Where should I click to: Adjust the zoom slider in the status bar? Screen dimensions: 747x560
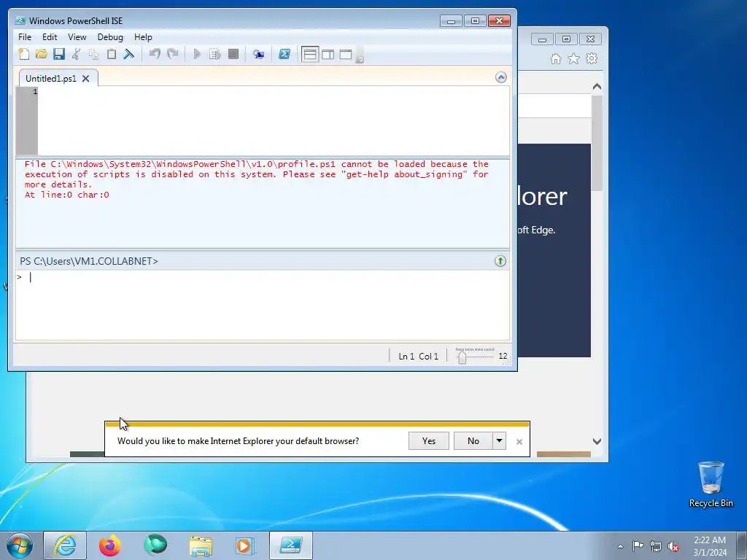point(462,357)
